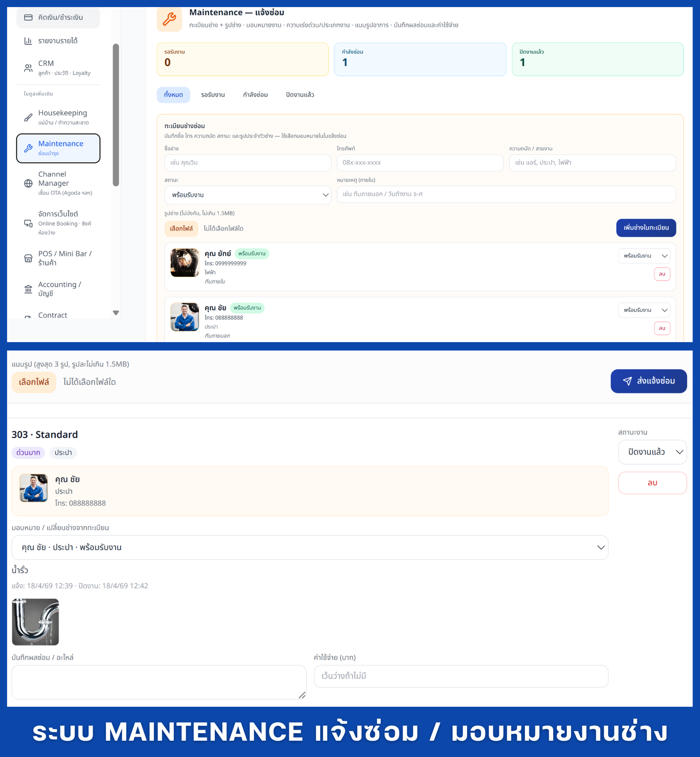Click the 303 · Standard room heading
The image size is (700, 757).
[x=45, y=435]
